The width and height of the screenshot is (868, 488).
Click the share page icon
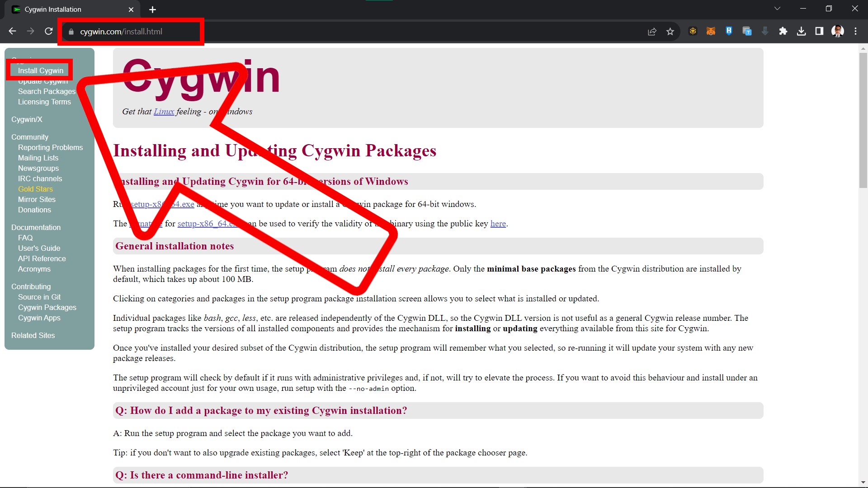coord(652,32)
